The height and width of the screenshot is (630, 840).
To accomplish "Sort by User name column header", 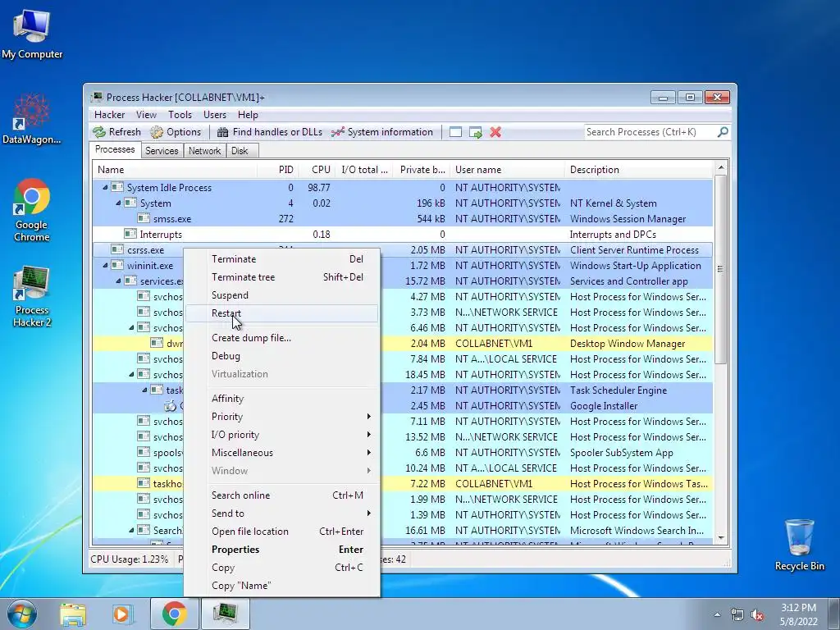I will [507, 170].
